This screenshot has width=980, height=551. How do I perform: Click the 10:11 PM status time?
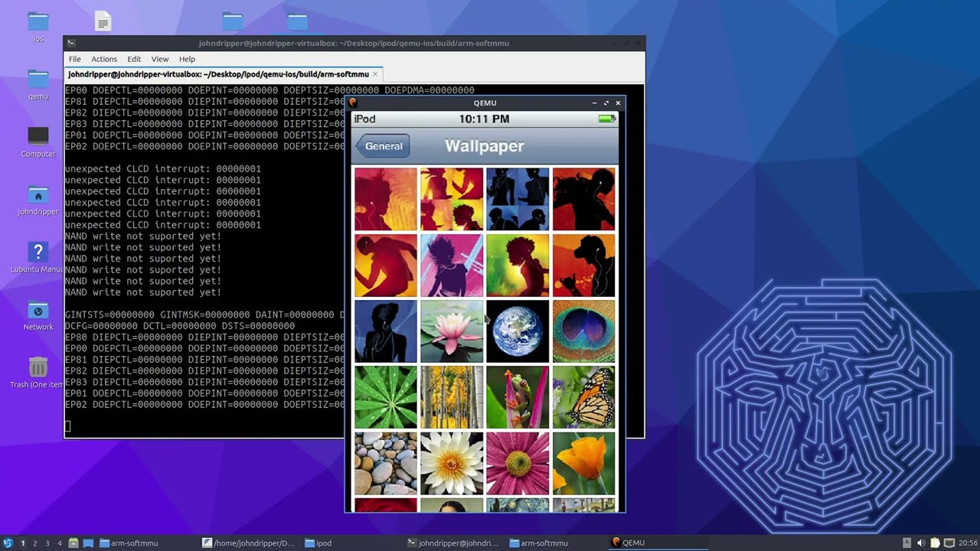(x=484, y=119)
